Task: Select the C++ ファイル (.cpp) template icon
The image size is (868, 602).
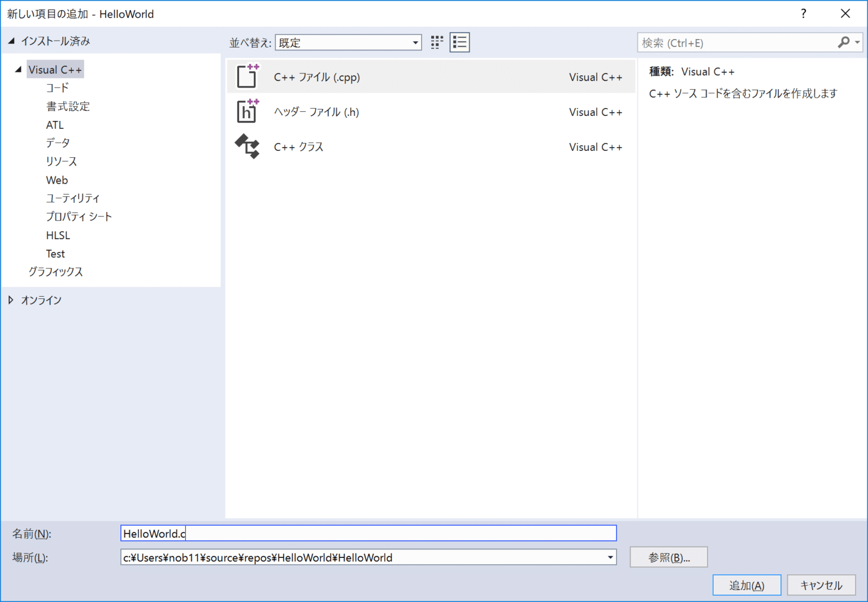Action: click(x=247, y=76)
